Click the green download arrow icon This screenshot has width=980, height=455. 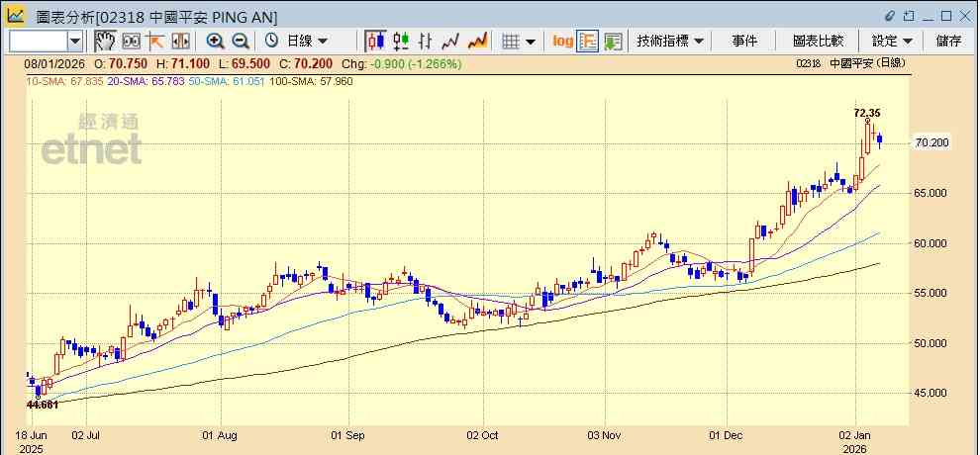pos(613,42)
